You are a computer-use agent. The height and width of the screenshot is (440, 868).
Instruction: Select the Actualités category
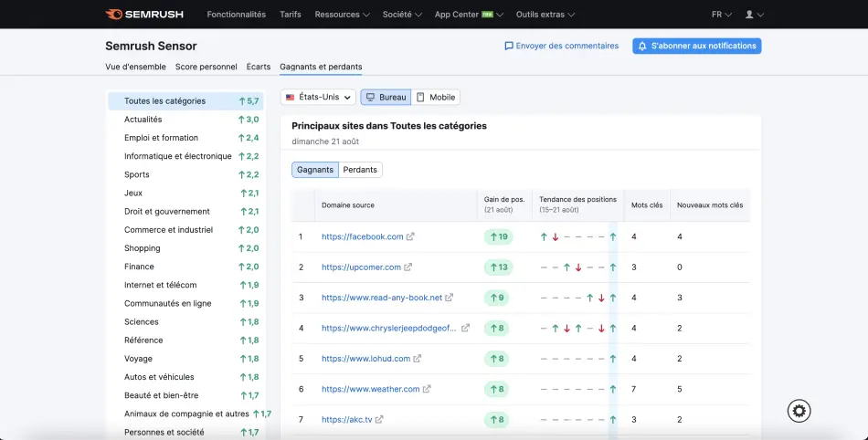tap(185, 120)
